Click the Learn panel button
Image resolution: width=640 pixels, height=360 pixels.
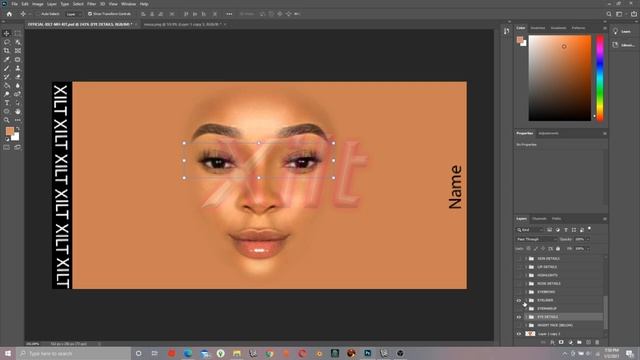[623, 31]
